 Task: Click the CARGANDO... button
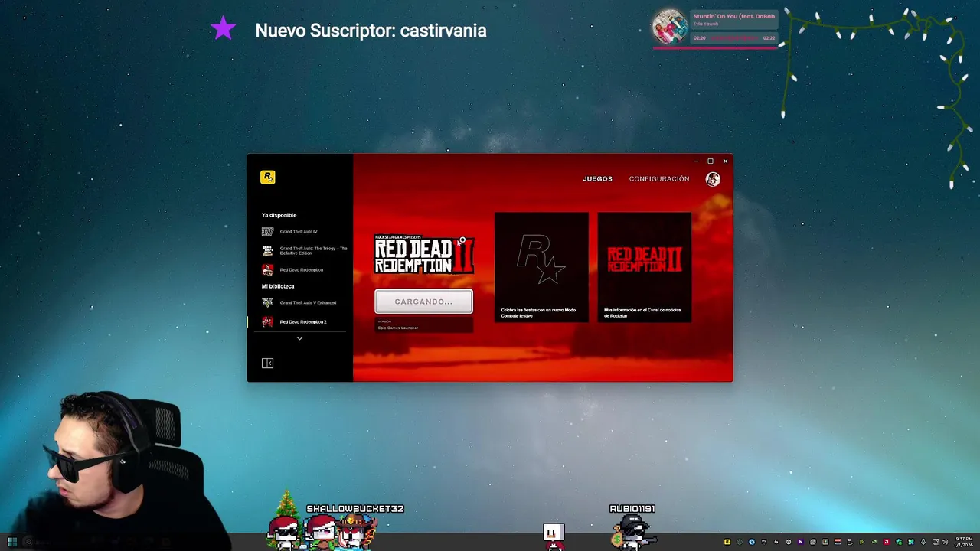423,302
